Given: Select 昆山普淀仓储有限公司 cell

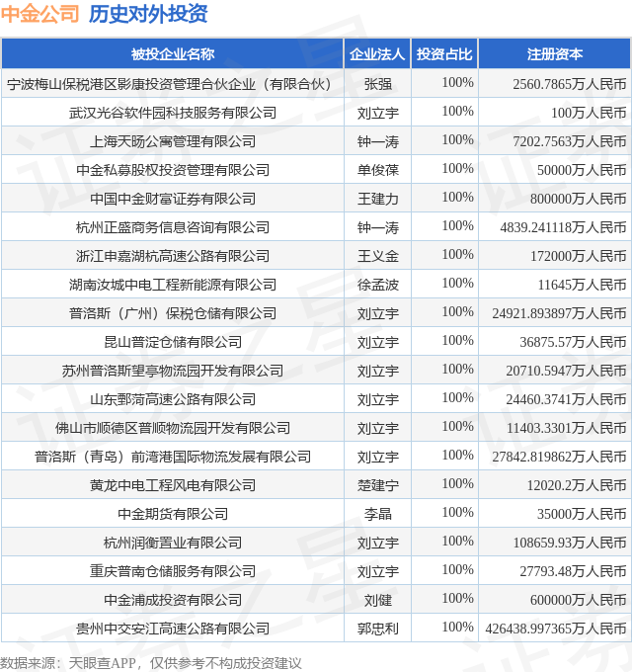Looking at the screenshot, I should [x=173, y=342].
